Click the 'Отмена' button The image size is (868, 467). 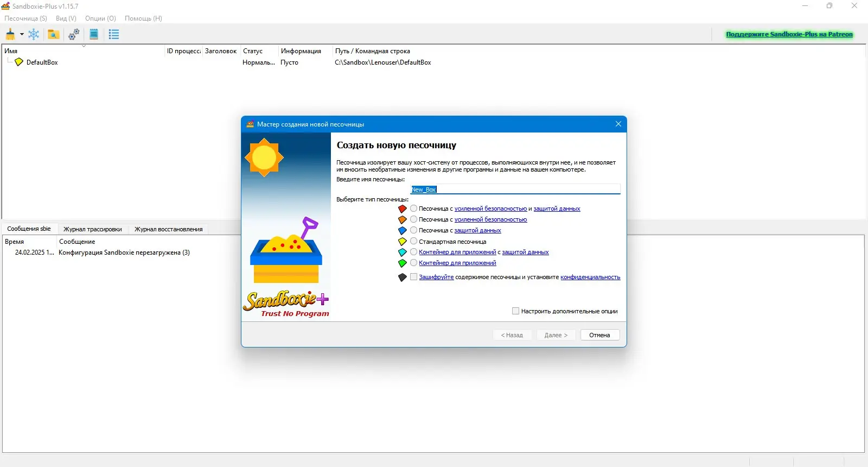coord(600,335)
